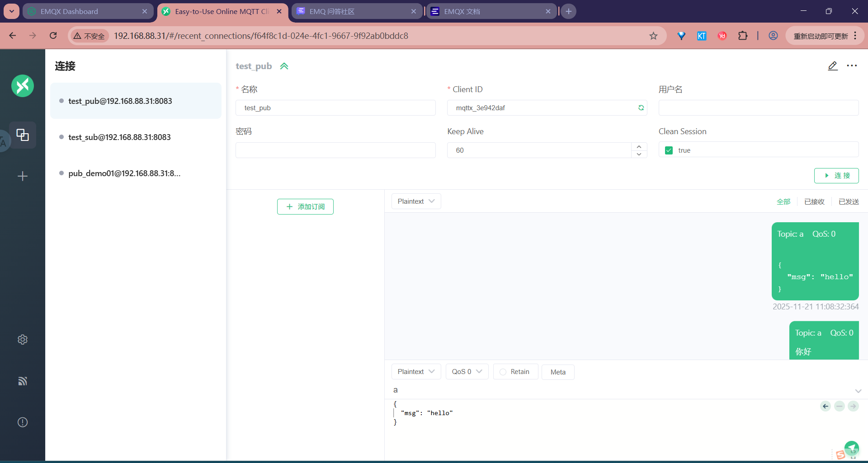The width and height of the screenshot is (868, 463).
Task: Open the Connections panel icon
Action: click(x=23, y=135)
